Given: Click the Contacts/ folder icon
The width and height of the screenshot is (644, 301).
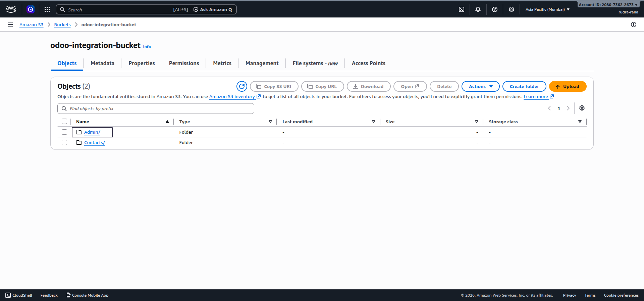Looking at the screenshot, I should pos(79,142).
